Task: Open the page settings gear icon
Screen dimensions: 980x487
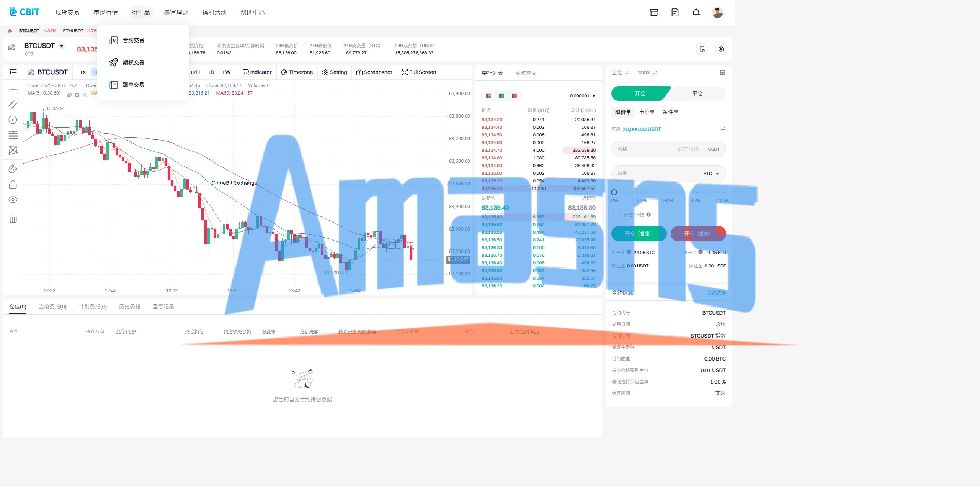Action: [x=721, y=49]
